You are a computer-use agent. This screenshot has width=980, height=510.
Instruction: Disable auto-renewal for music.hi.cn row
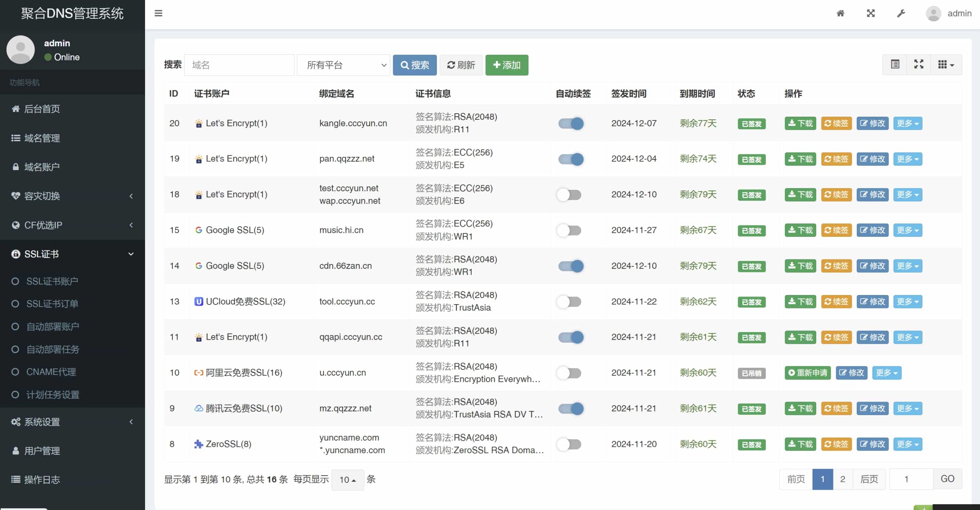570,230
